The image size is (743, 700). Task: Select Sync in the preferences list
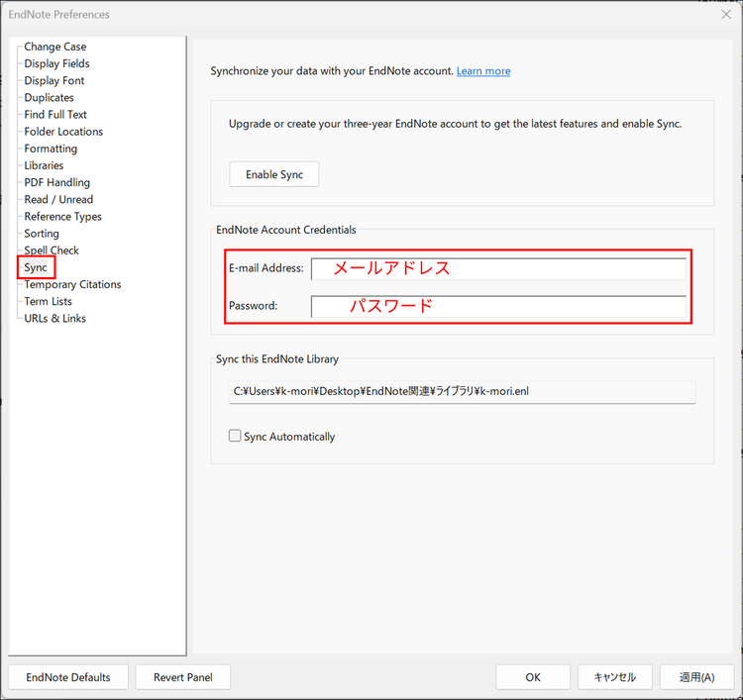pyautogui.click(x=36, y=267)
